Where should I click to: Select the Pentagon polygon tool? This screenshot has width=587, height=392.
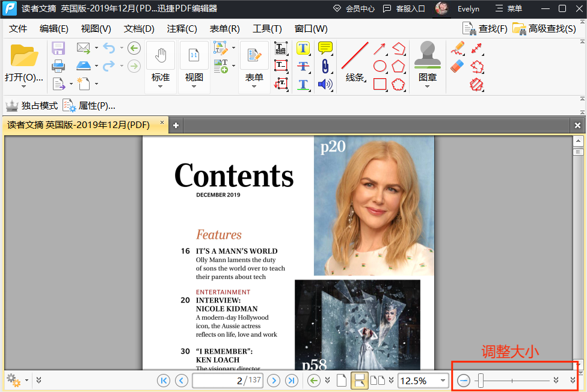(x=398, y=66)
